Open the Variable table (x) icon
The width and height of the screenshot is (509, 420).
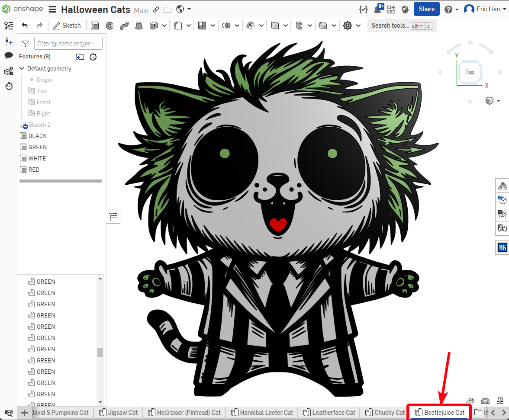[502, 228]
